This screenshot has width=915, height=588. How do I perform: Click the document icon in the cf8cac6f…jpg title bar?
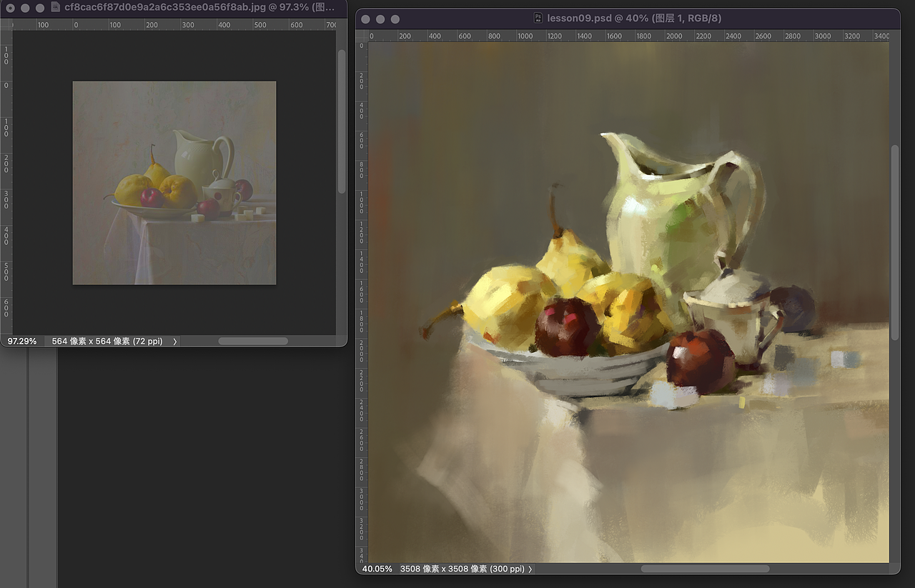(56, 7)
